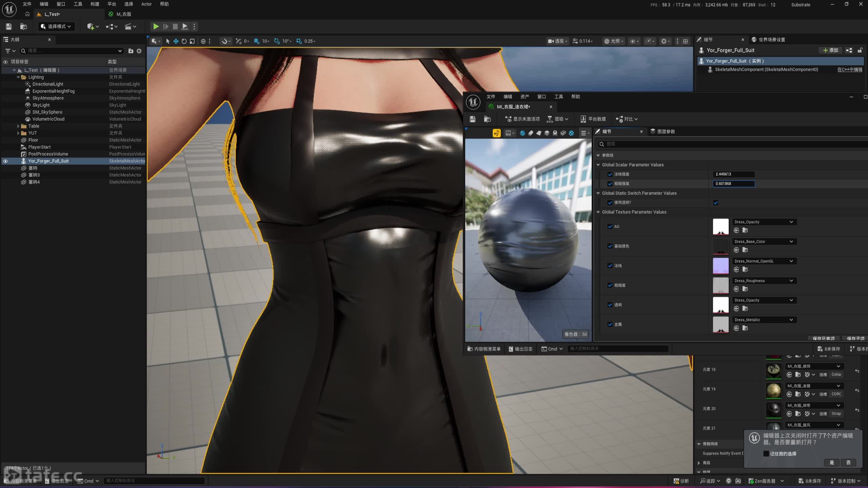This screenshot has width=868, height=488.
Task: Click the Dress_Metallic texture thumbnail
Action: tap(721, 324)
